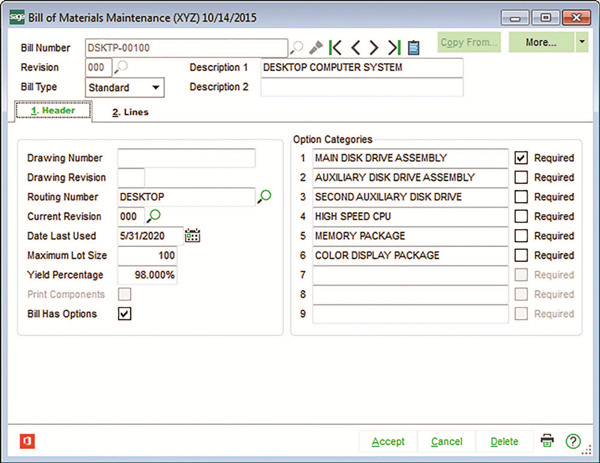Click the Delete button

pyautogui.click(x=504, y=442)
